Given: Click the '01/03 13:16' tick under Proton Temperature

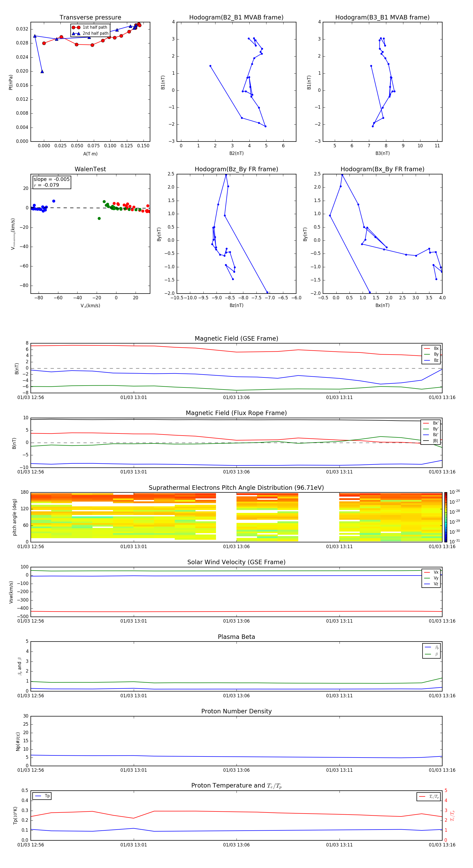Looking at the screenshot, I should pyautogui.click(x=442, y=845).
